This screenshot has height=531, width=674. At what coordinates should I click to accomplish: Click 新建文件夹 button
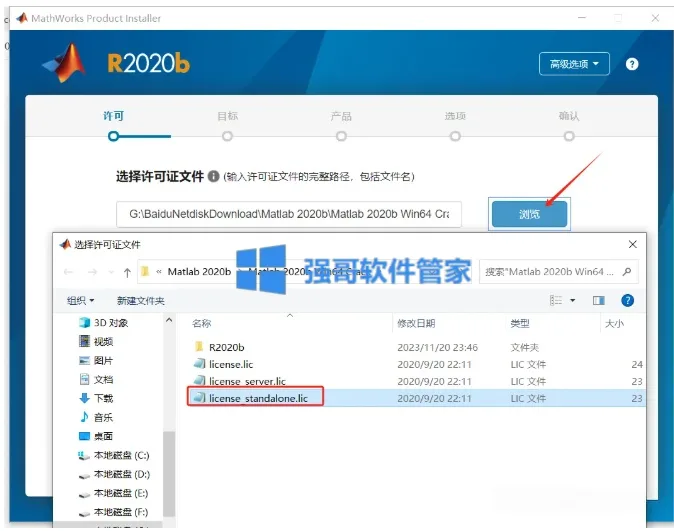[141, 301]
